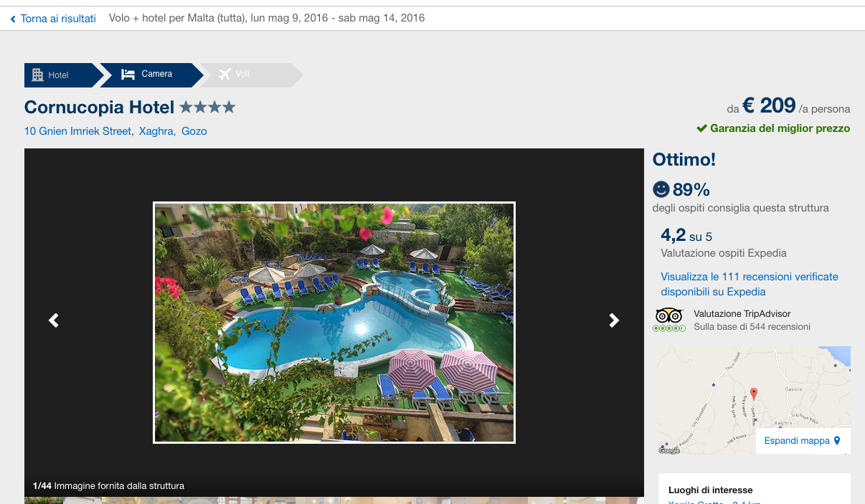This screenshot has width=865, height=504.
Task: Click the airplane icon in Voli step
Action: tap(224, 74)
